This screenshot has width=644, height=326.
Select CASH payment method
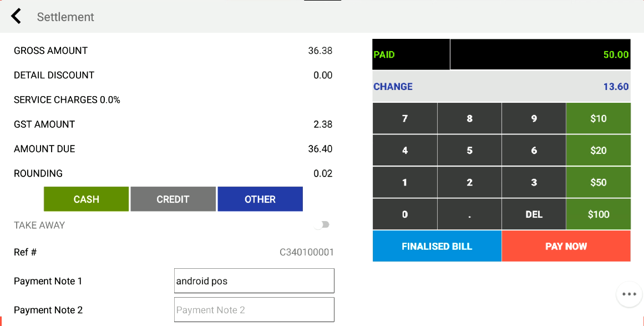[86, 199]
